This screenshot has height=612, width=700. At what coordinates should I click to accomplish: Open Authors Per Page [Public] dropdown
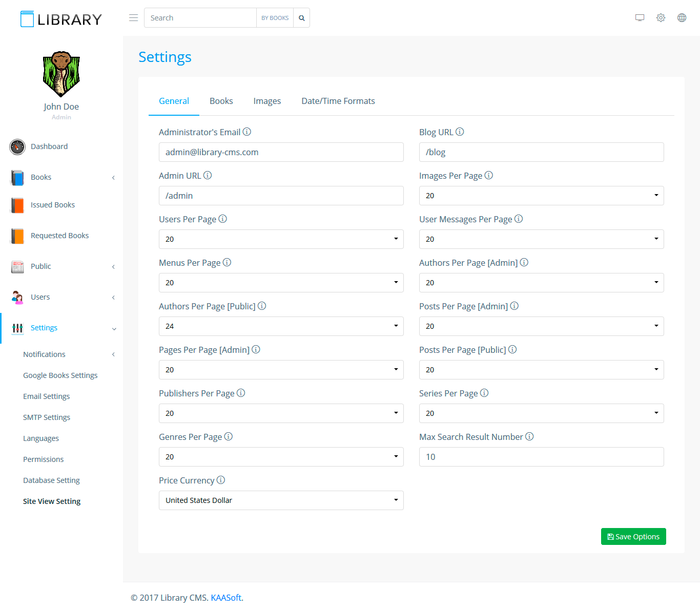coord(281,326)
